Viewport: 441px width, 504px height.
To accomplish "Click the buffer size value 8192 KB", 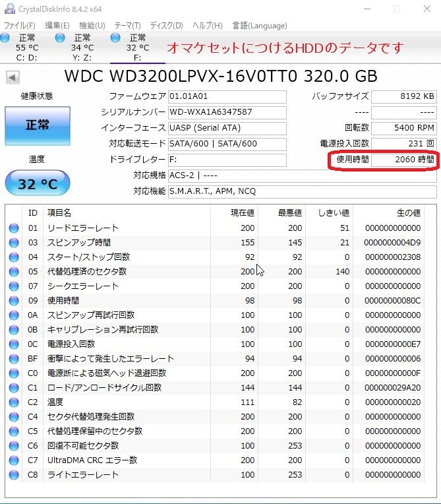I will [x=403, y=97].
